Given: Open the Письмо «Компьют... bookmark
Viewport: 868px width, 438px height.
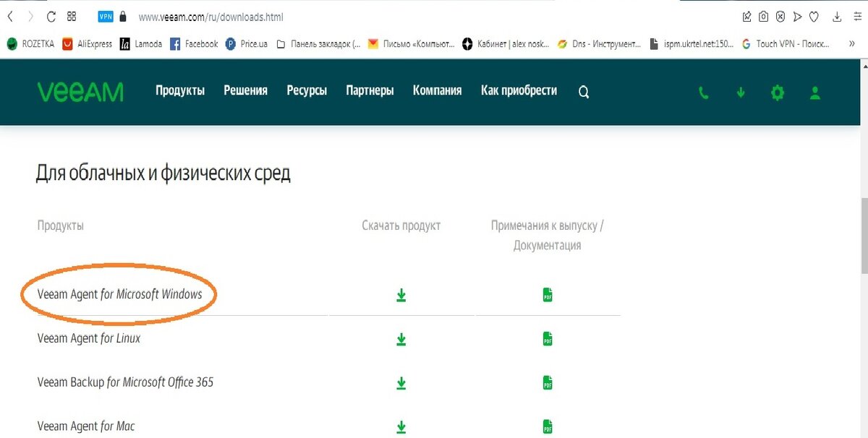Looking at the screenshot, I should point(412,44).
